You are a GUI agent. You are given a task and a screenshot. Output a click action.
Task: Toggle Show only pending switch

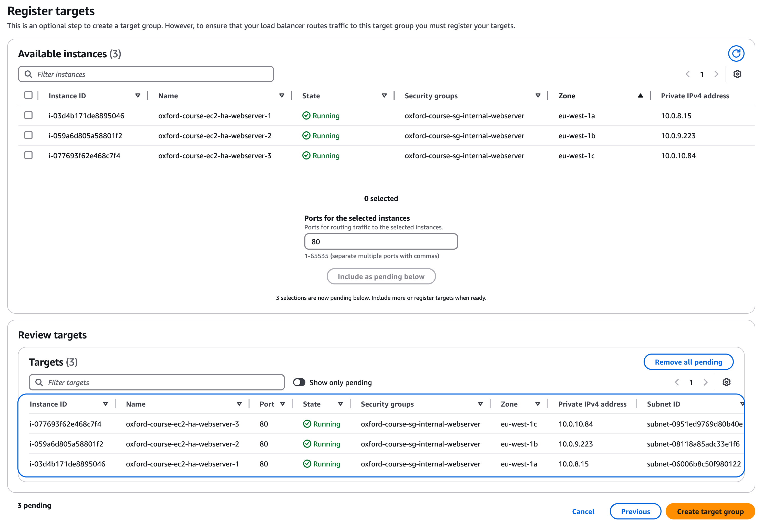coord(299,382)
